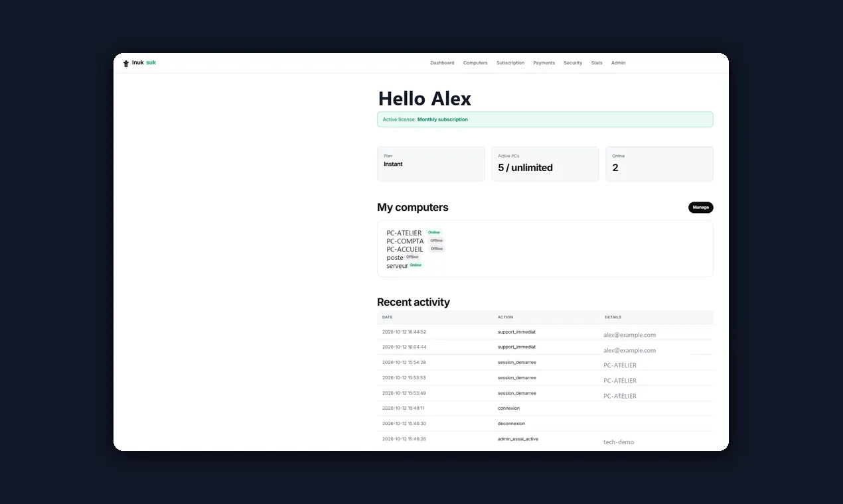Select the 15:53:49 activity date
Screen dimensions: 843x504
click(x=404, y=393)
